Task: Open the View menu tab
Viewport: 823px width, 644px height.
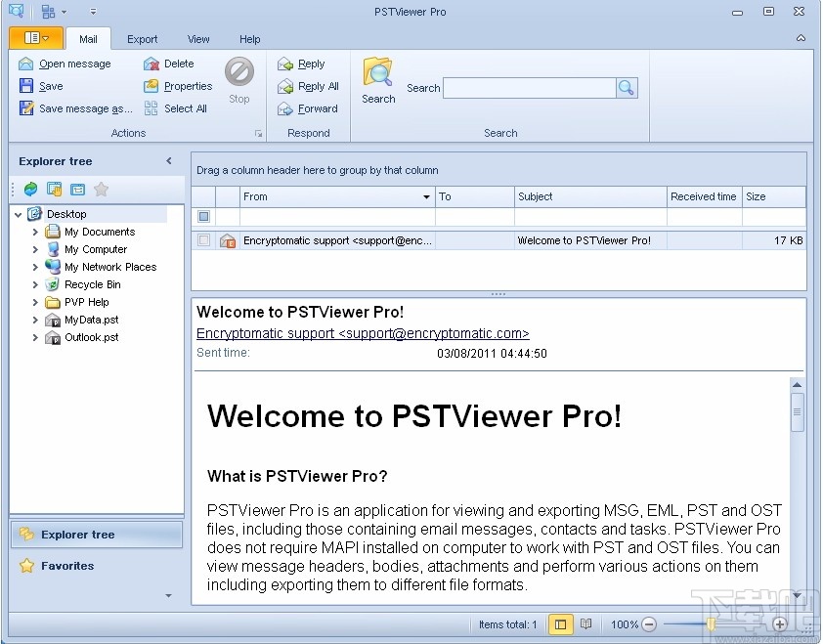Action: (198, 38)
